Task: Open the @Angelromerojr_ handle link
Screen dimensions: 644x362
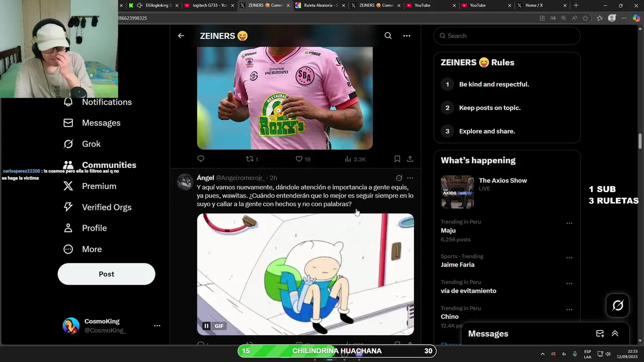Action: pyautogui.click(x=240, y=178)
